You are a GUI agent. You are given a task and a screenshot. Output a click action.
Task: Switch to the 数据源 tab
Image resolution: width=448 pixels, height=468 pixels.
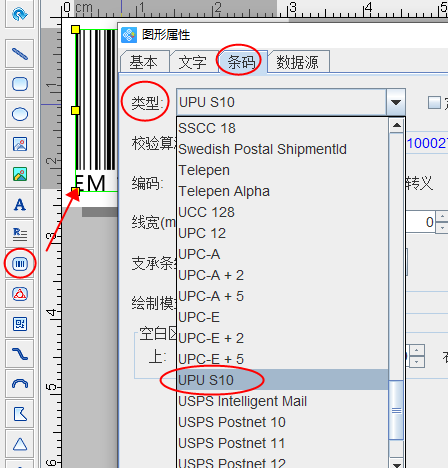point(298,62)
